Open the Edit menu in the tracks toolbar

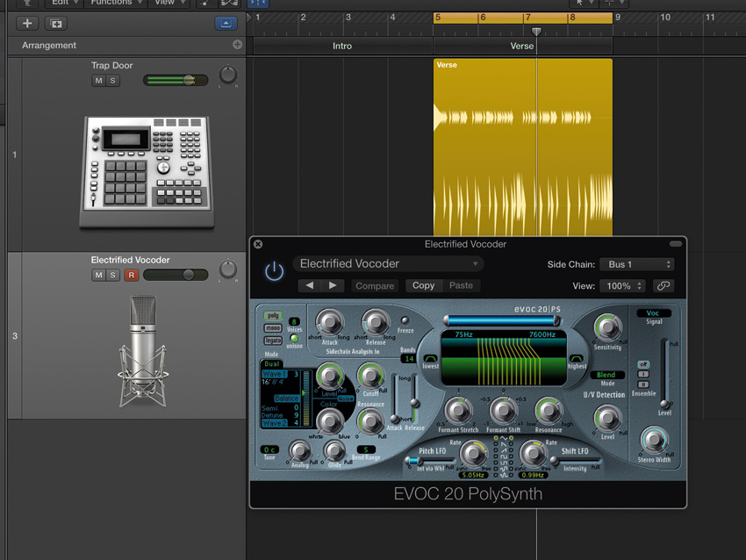[x=63, y=3]
